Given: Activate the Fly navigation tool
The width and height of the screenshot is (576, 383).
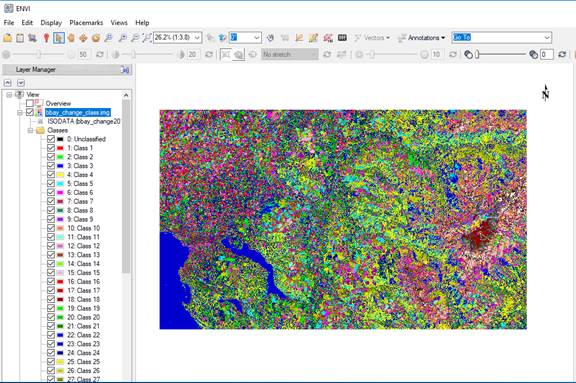Looking at the screenshot, I should click(83, 37).
